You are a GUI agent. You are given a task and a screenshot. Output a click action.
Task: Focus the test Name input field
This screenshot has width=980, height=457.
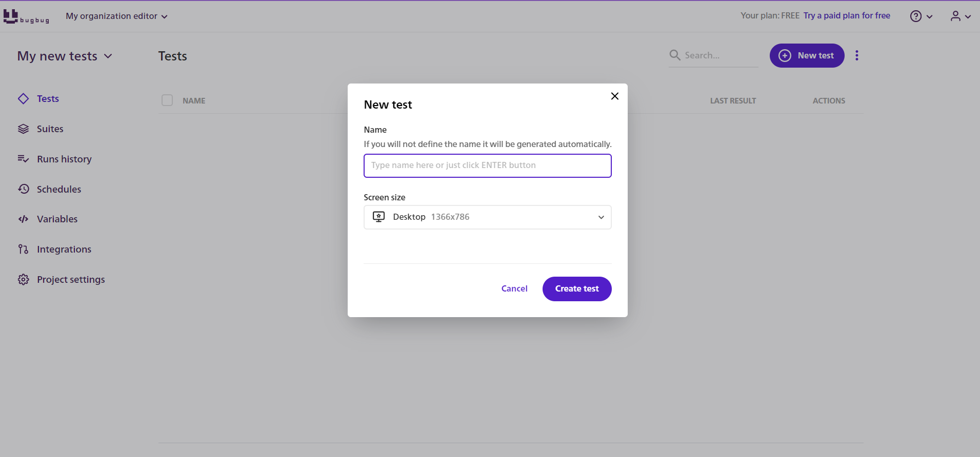487,165
